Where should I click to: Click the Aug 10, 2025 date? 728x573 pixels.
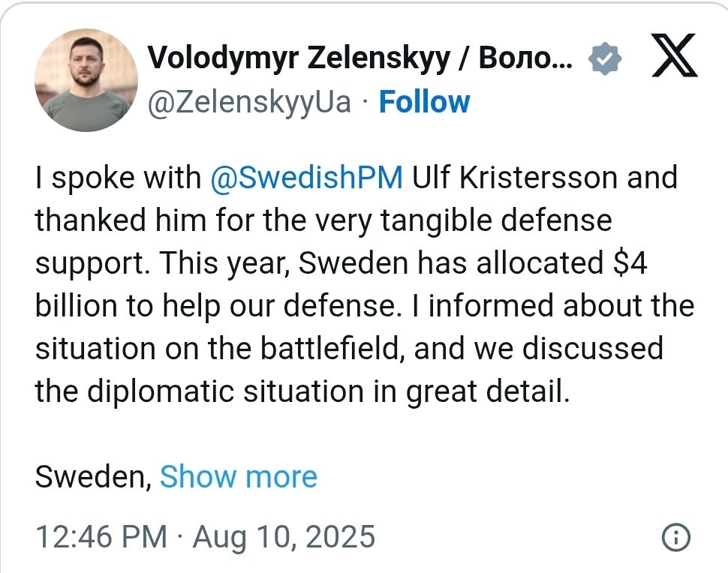pyautogui.click(x=284, y=537)
